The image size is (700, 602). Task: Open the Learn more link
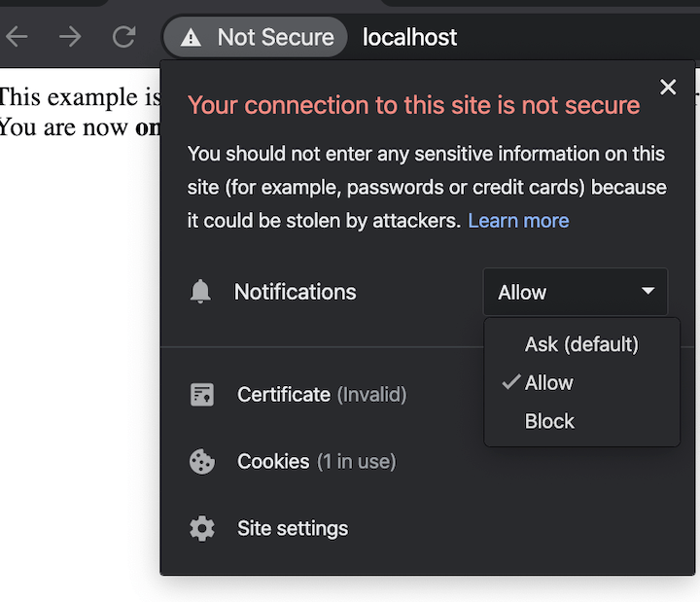pyautogui.click(x=518, y=221)
